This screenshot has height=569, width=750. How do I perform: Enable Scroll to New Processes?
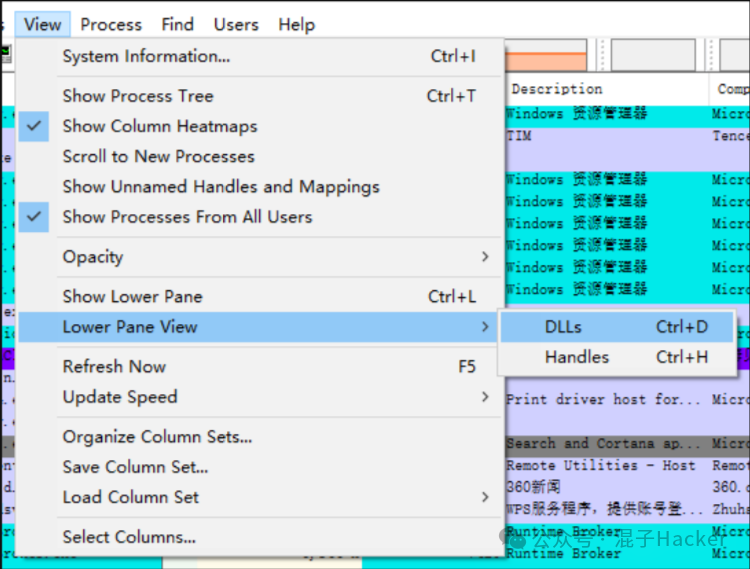click(x=261, y=156)
